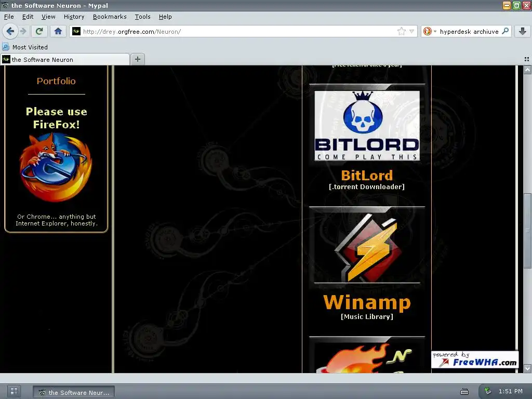The height and width of the screenshot is (399, 532).
Task: Open the History menu
Action: point(74,17)
